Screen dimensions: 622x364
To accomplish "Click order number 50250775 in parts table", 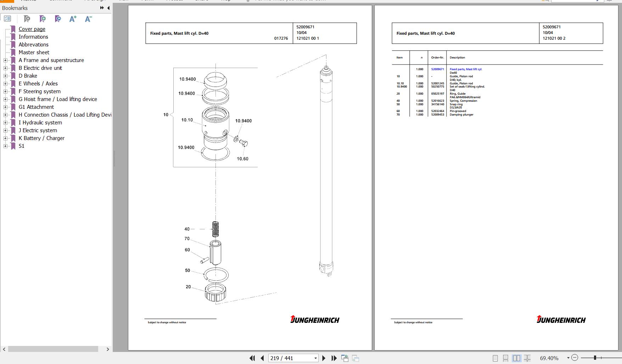I will tap(437, 86).
